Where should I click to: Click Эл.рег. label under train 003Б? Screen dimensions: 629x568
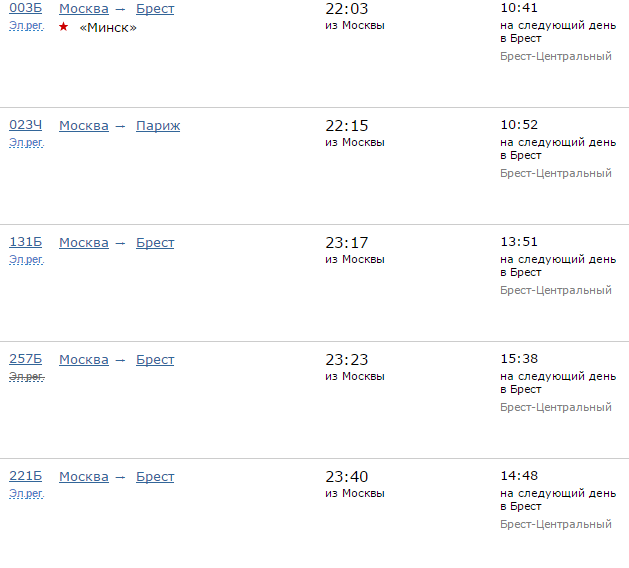(26, 26)
